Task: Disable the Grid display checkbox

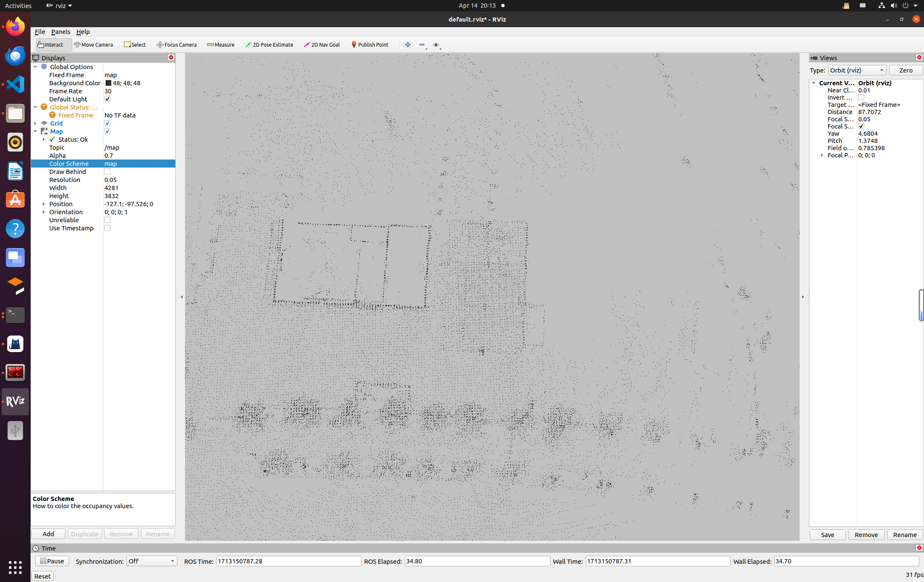Action: coord(107,123)
